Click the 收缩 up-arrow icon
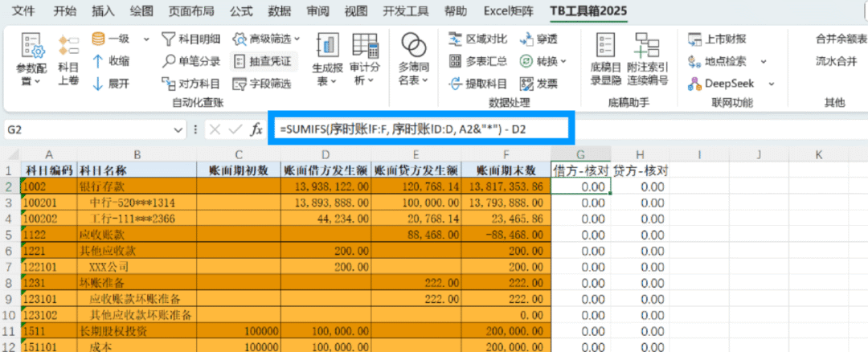The height and width of the screenshot is (352, 868). [x=98, y=61]
